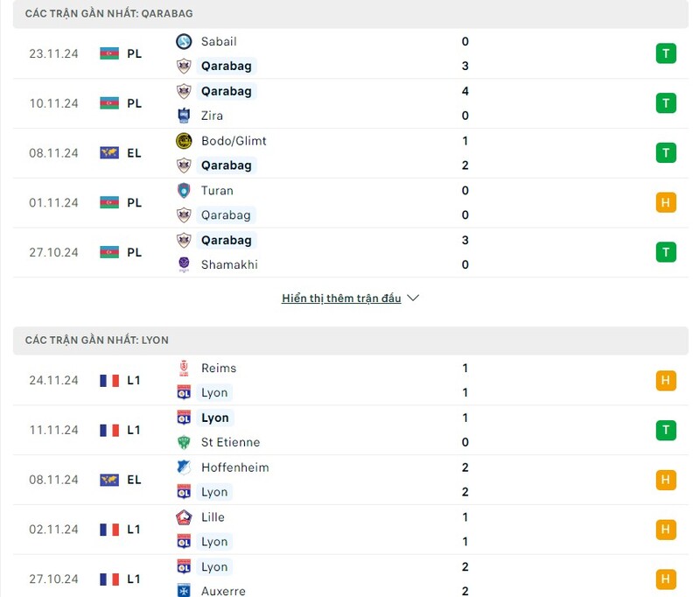Open Lyon team name in St Etienne match
Viewport: 700px width, 597px height.
pos(214,418)
